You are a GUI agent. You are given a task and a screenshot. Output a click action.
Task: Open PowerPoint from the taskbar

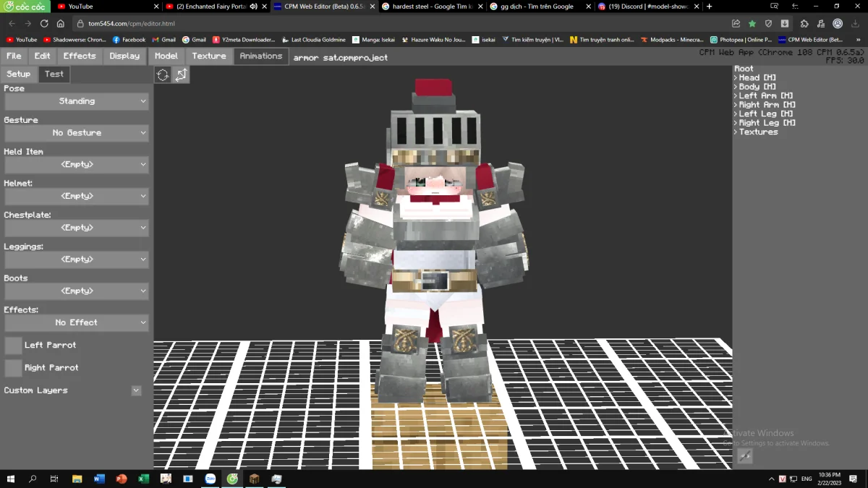[122, 479]
